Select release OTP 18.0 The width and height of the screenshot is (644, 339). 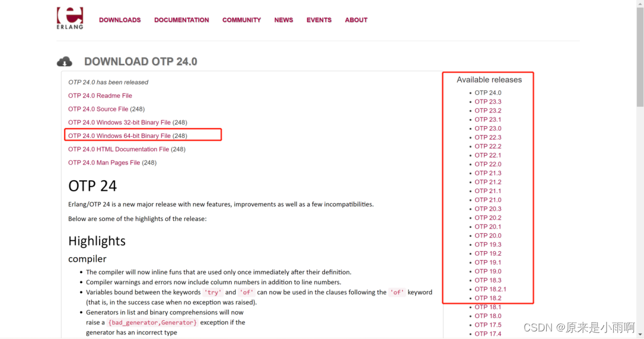point(488,316)
